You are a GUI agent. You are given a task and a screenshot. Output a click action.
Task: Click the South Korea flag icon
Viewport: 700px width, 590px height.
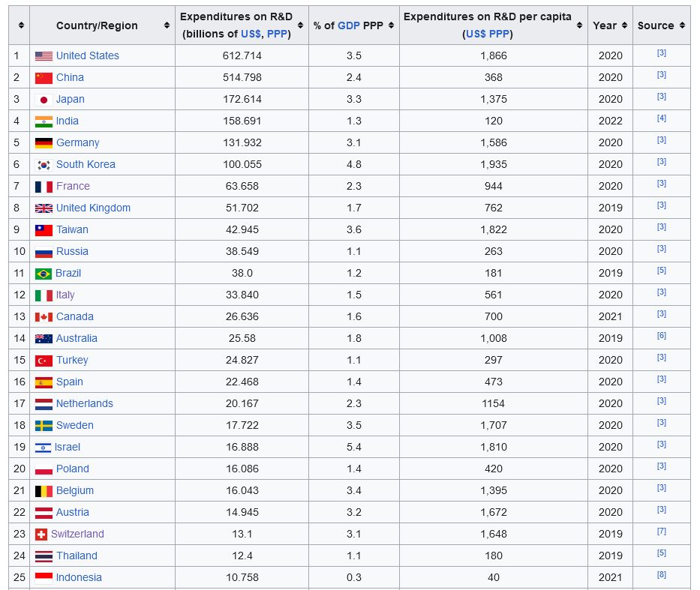tap(44, 165)
